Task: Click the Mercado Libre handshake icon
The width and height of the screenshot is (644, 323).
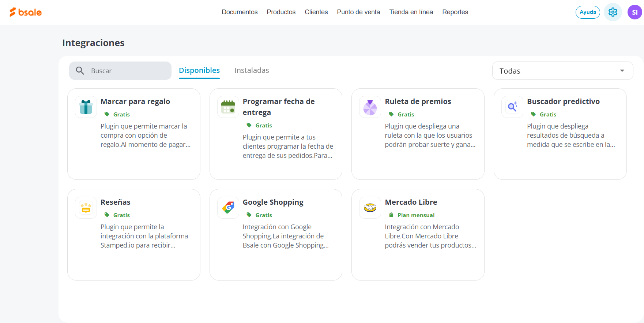Action: tap(370, 208)
